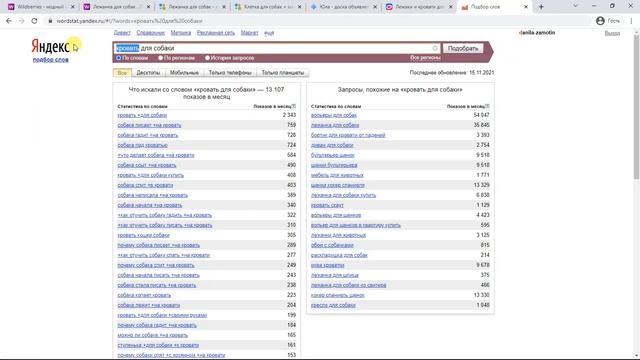Open 'собака под кроватью' query link

click(x=142, y=145)
